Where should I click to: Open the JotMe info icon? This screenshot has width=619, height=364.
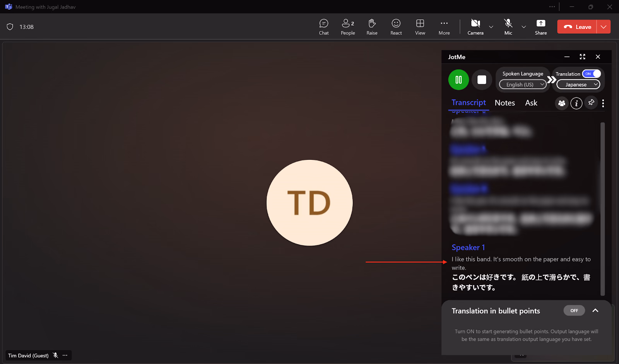576,103
